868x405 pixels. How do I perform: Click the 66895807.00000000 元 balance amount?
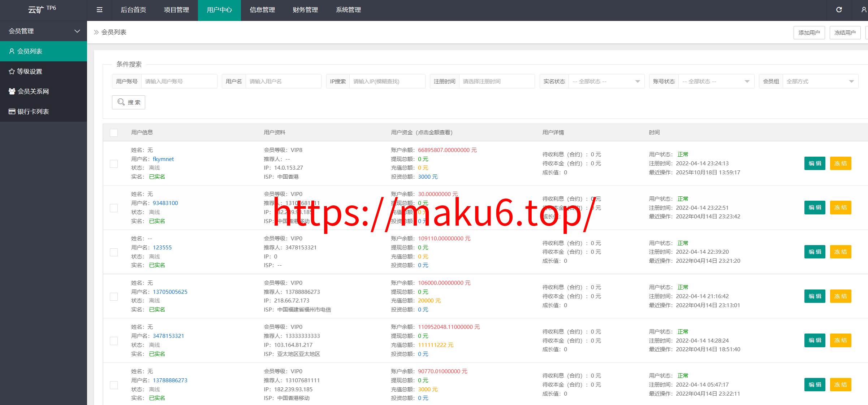[x=448, y=150]
